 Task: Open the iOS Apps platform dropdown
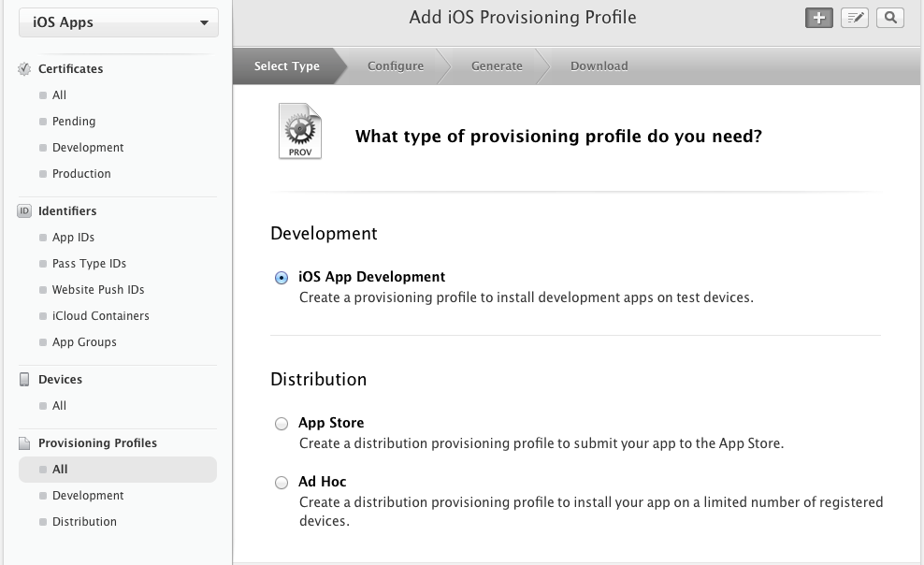(119, 22)
